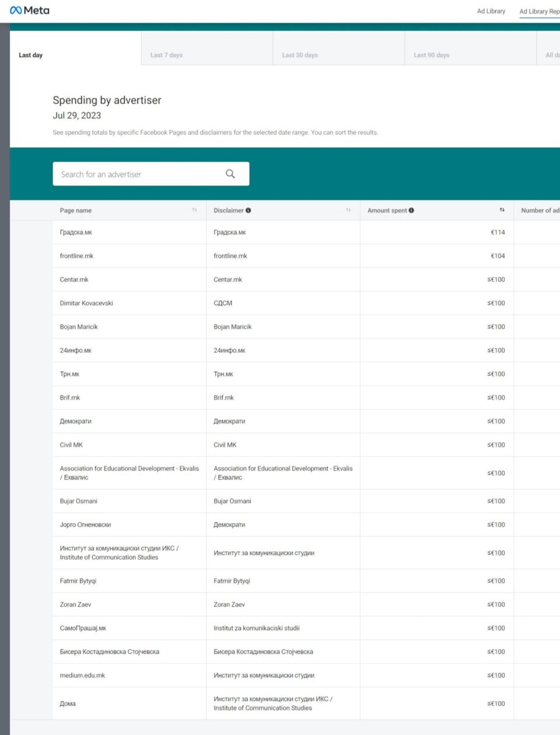Click the Amount spent info icon
This screenshot has width=560, height=735.
[x=411, y=210]
